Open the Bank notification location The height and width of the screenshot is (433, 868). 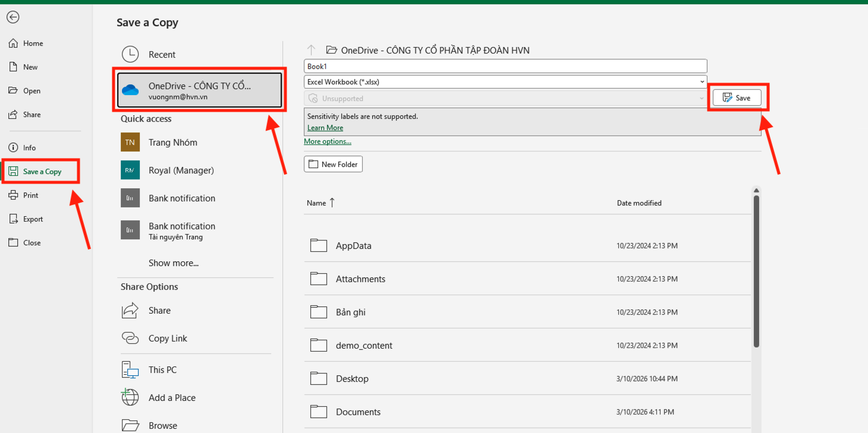coord(181,198)
